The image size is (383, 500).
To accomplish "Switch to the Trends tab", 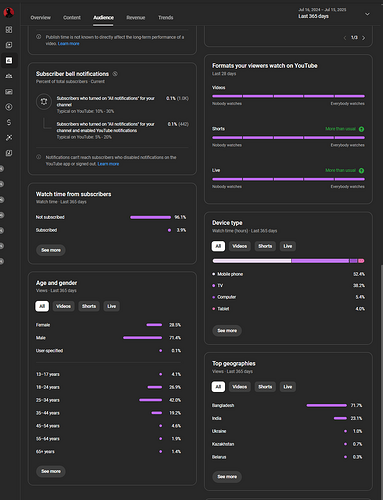I will click(166, 18).
